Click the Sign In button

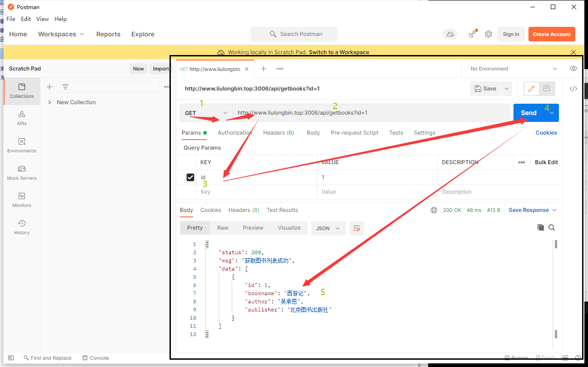(511, 34)
